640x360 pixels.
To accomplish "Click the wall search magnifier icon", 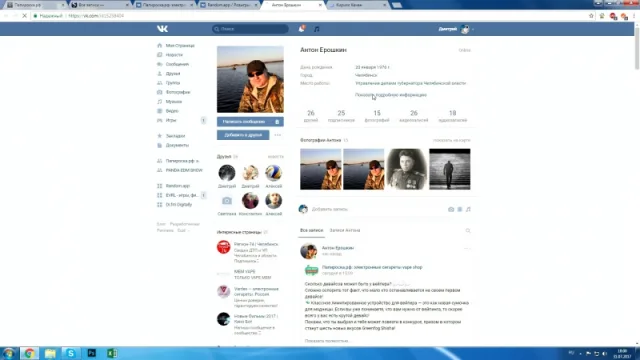I will (468, 231).
